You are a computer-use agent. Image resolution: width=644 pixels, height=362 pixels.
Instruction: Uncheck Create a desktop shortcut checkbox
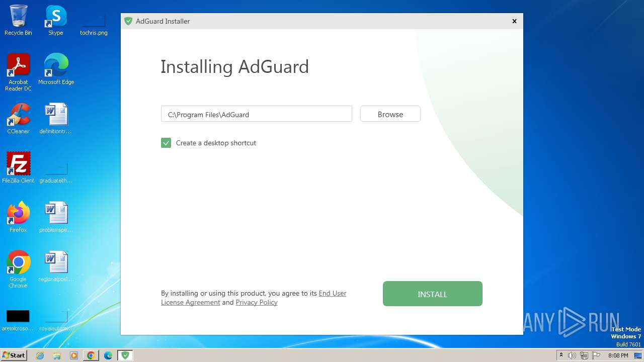coord(166,143)
